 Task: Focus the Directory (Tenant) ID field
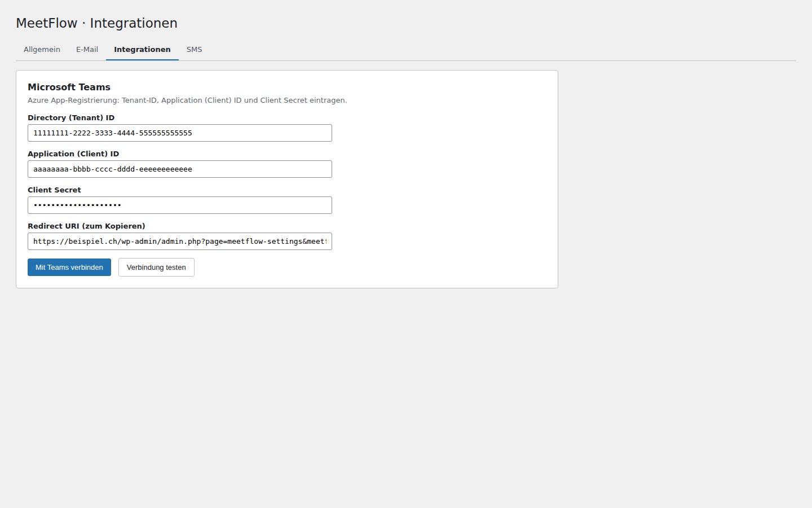180,133
